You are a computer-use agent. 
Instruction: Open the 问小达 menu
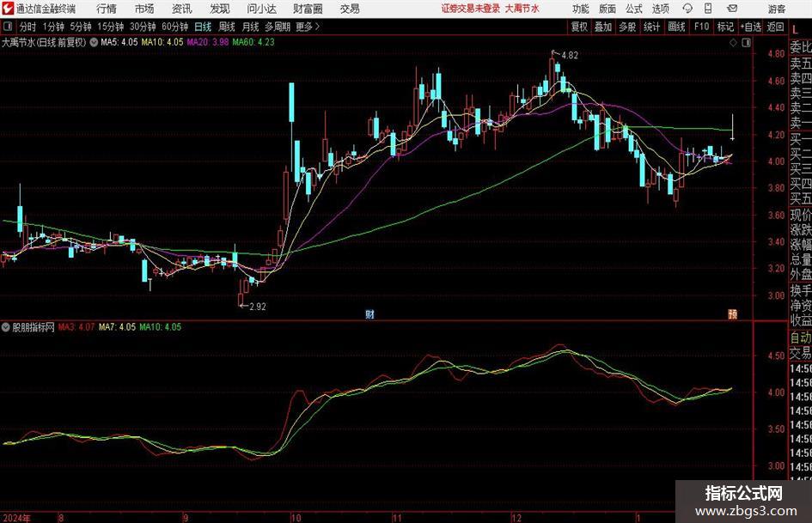point(261,9)
